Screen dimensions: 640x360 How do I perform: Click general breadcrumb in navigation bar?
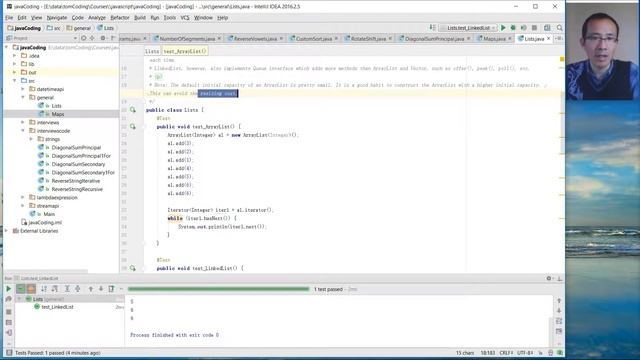click(79, 28)
